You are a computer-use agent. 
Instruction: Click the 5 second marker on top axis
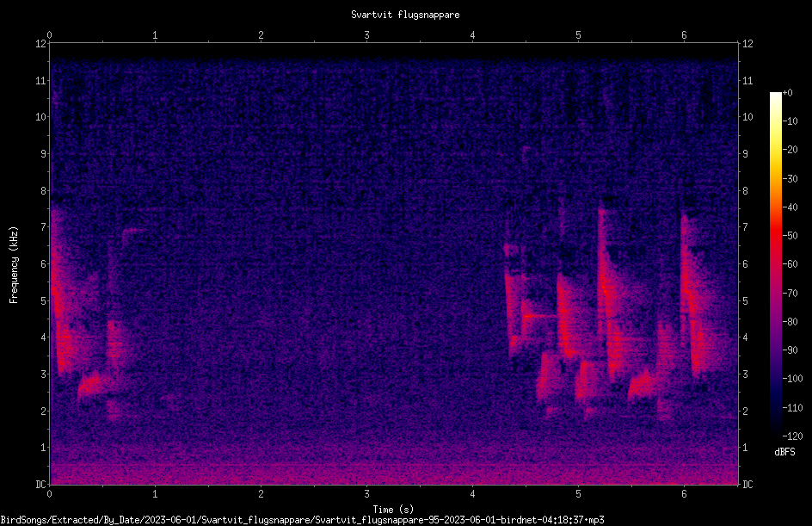tap(578, 35)
